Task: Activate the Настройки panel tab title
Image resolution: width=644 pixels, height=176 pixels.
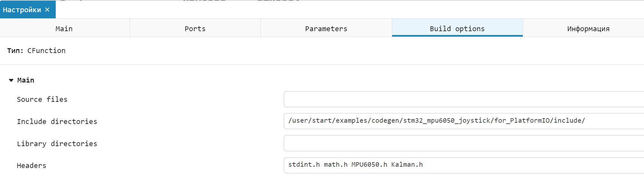Action: tap(22, 10)
